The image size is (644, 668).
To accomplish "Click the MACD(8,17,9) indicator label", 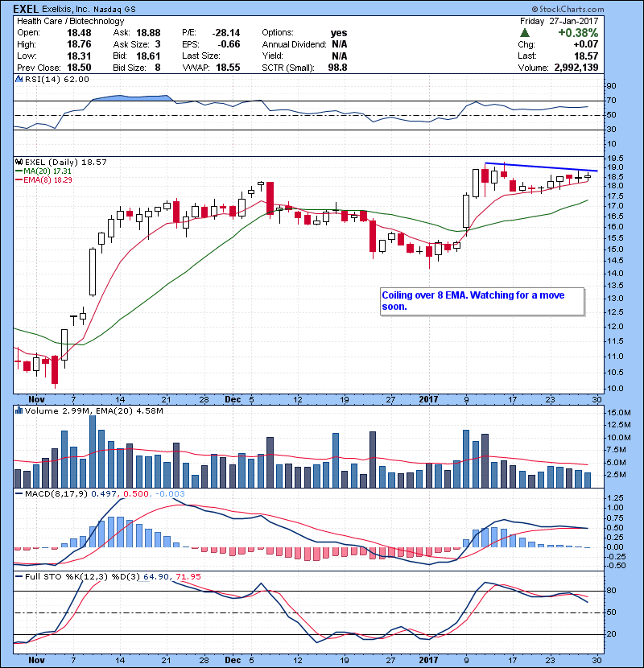I will point(56,494).
